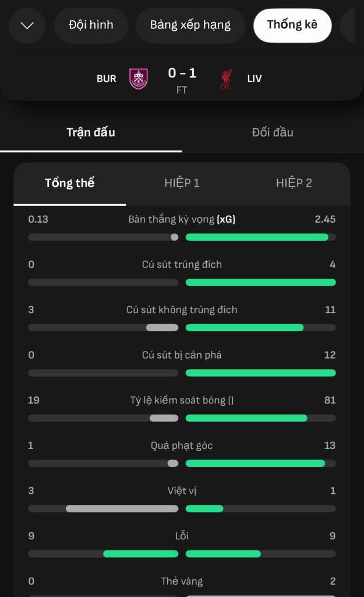The image size is (364, 597).
Task: Tap the grey Việt vị bar for Burnley
Action: pos(122,508)
